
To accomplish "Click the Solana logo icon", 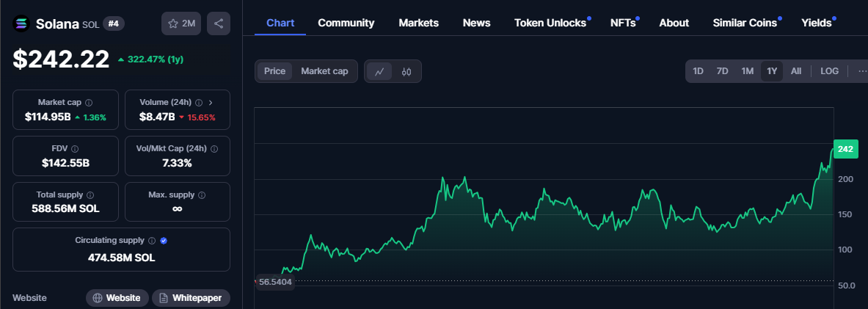I will click(21, 23).
